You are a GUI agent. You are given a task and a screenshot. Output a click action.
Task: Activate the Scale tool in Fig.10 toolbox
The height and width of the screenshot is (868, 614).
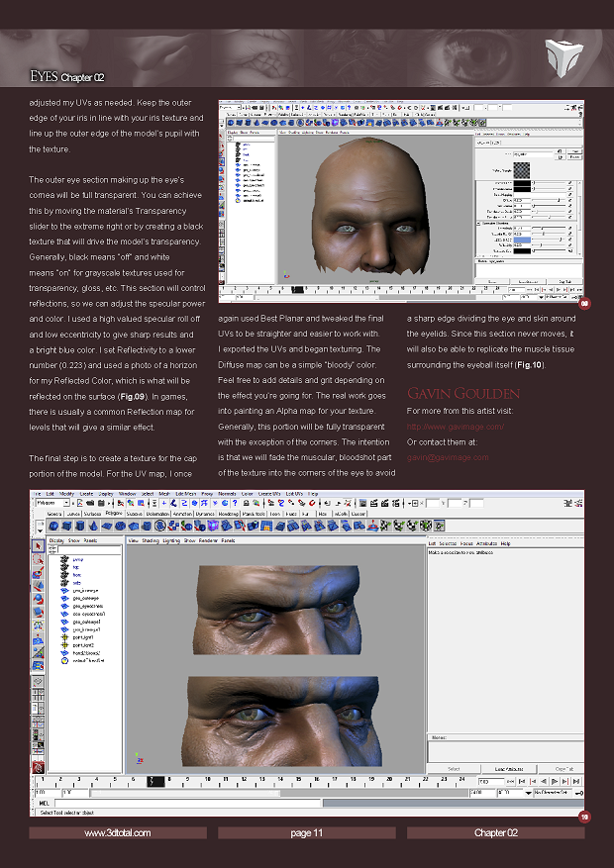click(x=38, y=612)
